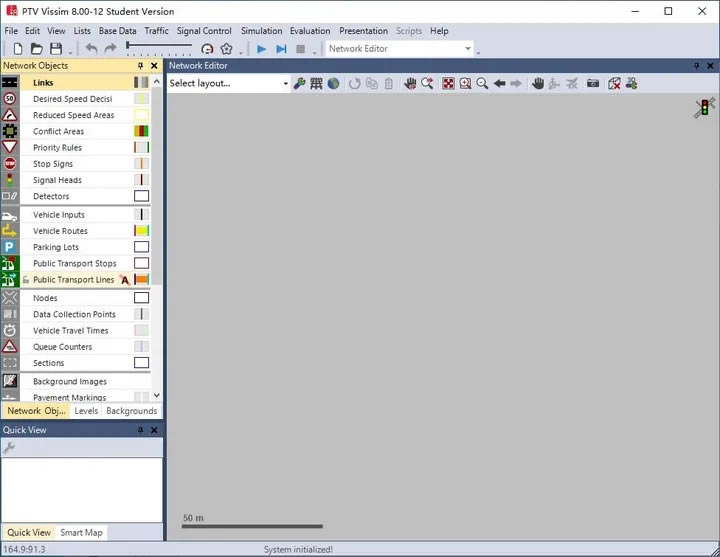Click the Show entire network icon
This screenshot has height=557, width=720.
pos(449,83)
